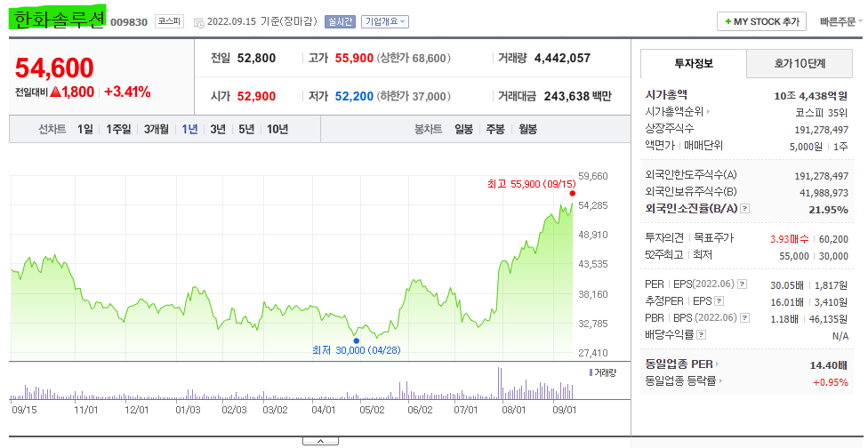Click the 전일 52,800 value
The height and width of the screenshot is (448, 868).
[256, 58]
